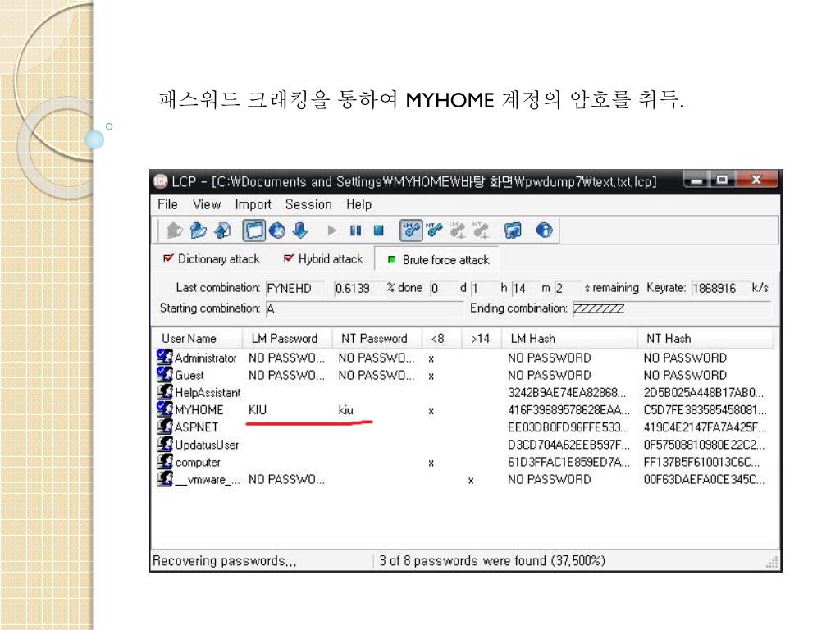Click the LCP title bar app icon
The height and width of the screenshot is (630, 840).
click(161, 181)
